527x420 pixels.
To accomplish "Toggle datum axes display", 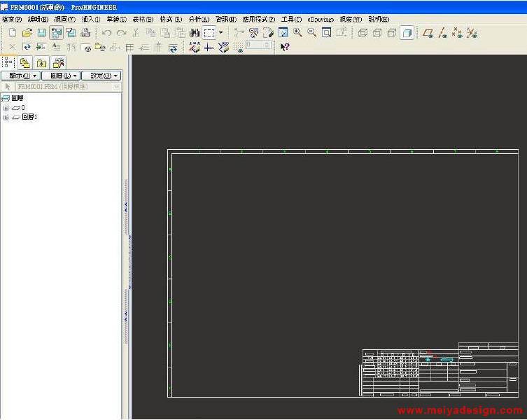I will 442,33.
